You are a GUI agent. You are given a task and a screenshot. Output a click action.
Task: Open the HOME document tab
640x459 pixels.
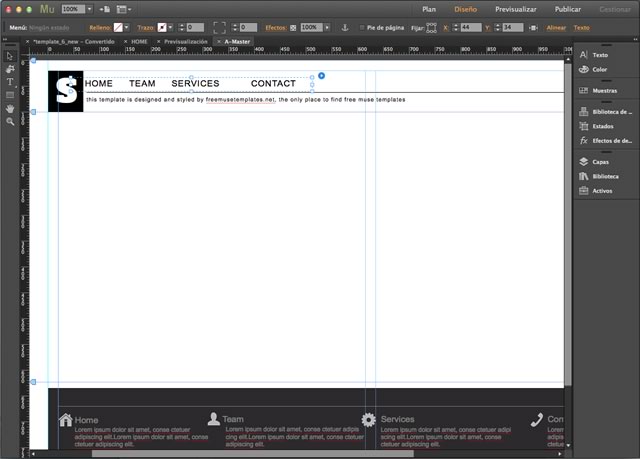(x=139, y=42)
